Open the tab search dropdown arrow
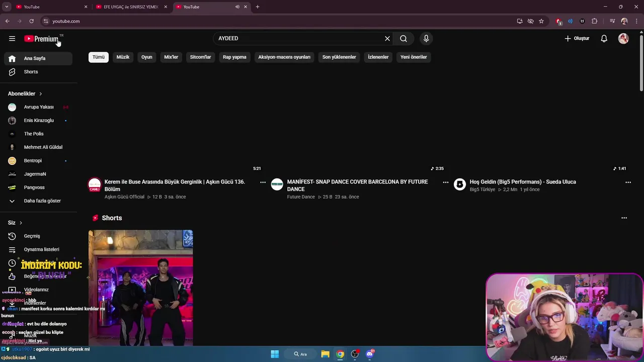The image size is (644, 362). pos(7,7)
